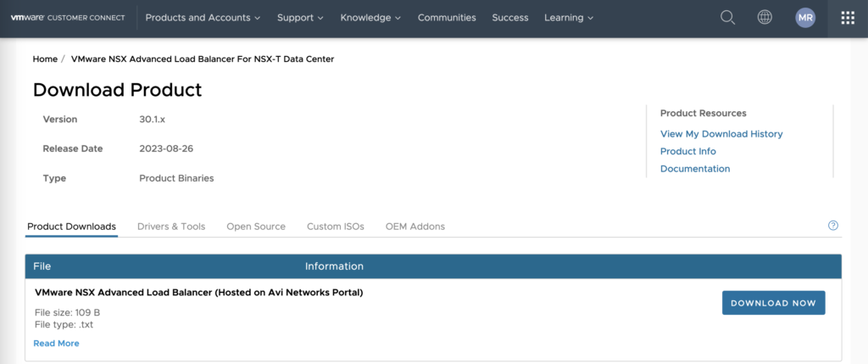Switch to the OEM Addons tab

coord(415,227)
